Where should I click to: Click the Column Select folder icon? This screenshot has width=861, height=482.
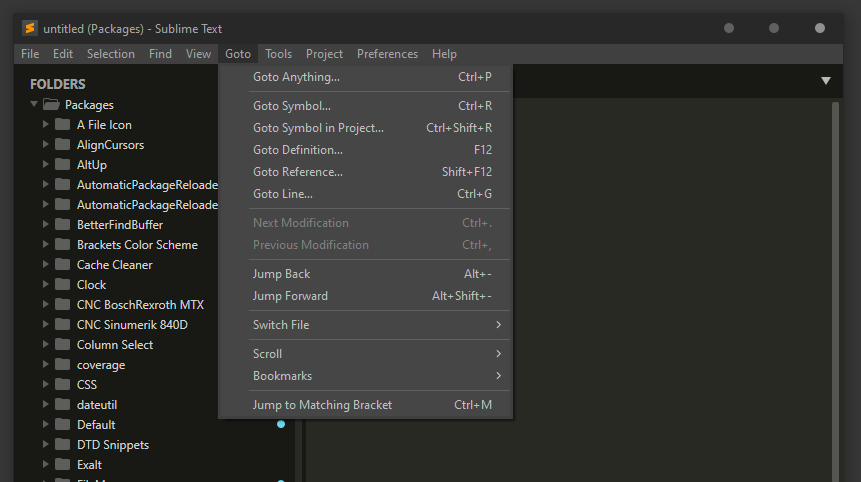[x=63, y=344]
